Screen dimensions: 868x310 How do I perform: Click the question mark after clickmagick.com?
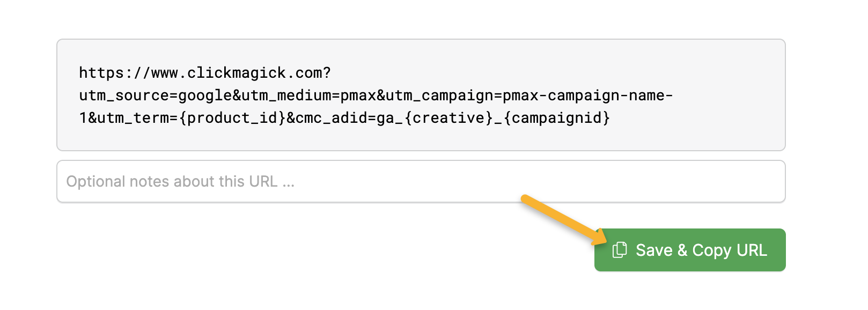(327, 73)
